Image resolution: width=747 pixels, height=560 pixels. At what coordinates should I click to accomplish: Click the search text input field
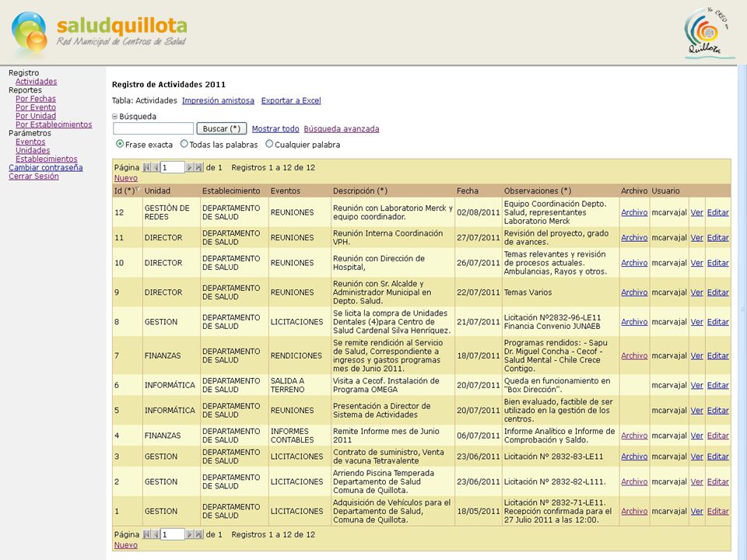coord(153,128)
